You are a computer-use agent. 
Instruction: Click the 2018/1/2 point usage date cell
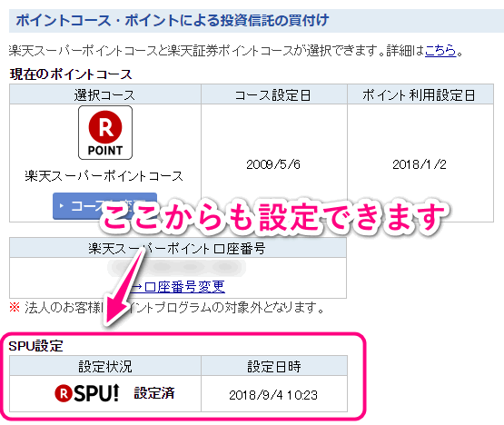click(x=420, y=164)
